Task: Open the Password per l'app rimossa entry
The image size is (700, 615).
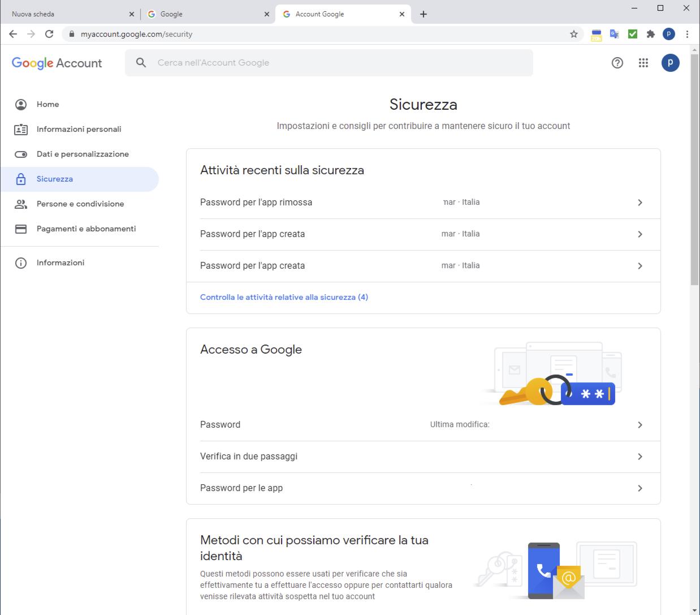Action: click(x=424, y=203)
